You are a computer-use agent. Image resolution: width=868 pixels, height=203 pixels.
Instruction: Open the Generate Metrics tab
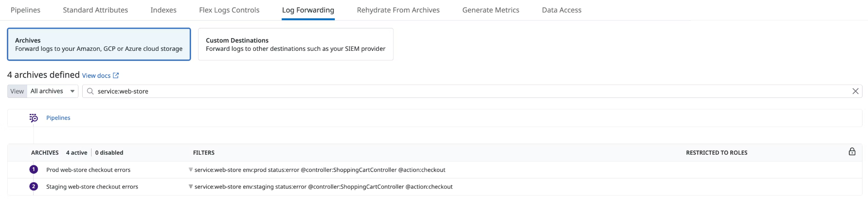(x=491, y=10)
